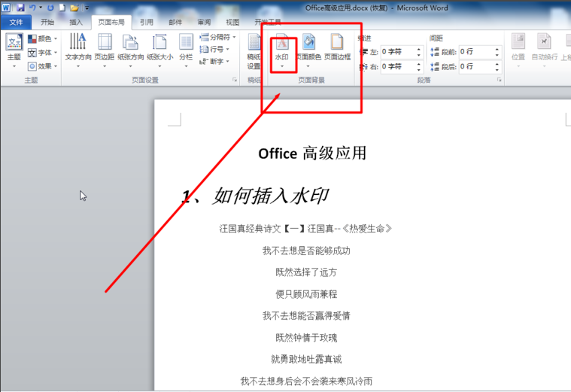Expand theme Colors (颜色) dropdown
The width and height of the screenshot is (571, 392).
tap(43, 38)
